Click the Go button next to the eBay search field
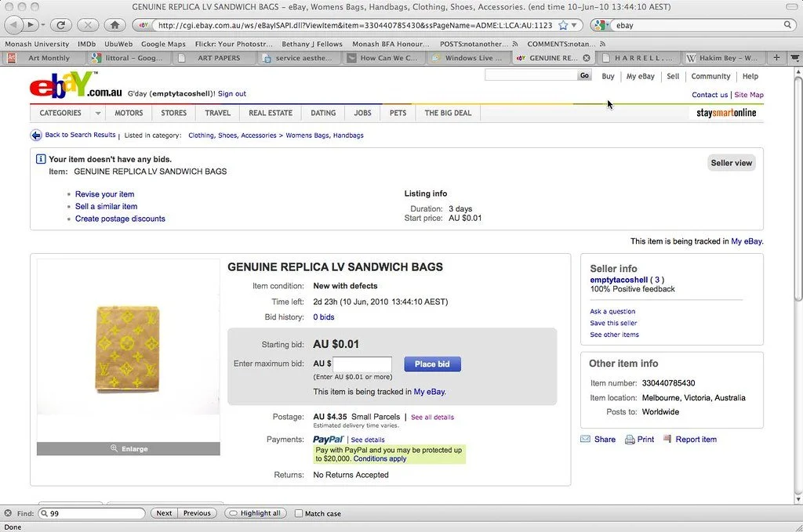This screenshot has height=532, width=803. [584, 76]
